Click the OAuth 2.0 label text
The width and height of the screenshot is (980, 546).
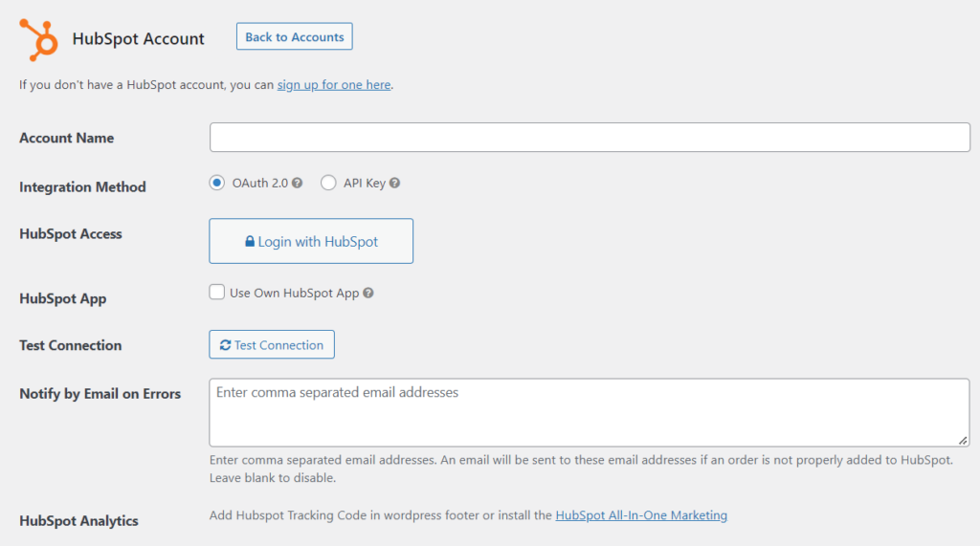260,183
